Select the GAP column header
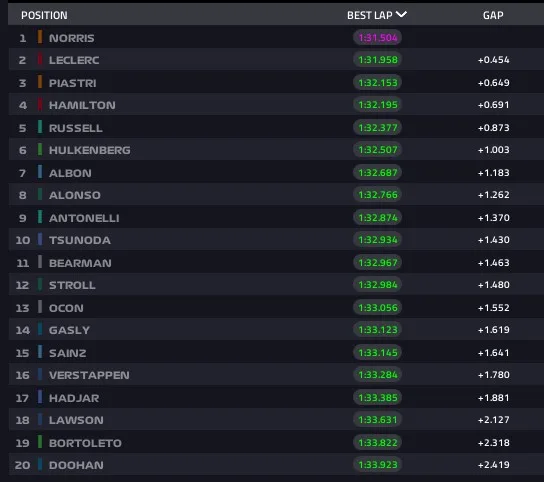544x482 pixels. pyautogui.click(x=493, y=15)
